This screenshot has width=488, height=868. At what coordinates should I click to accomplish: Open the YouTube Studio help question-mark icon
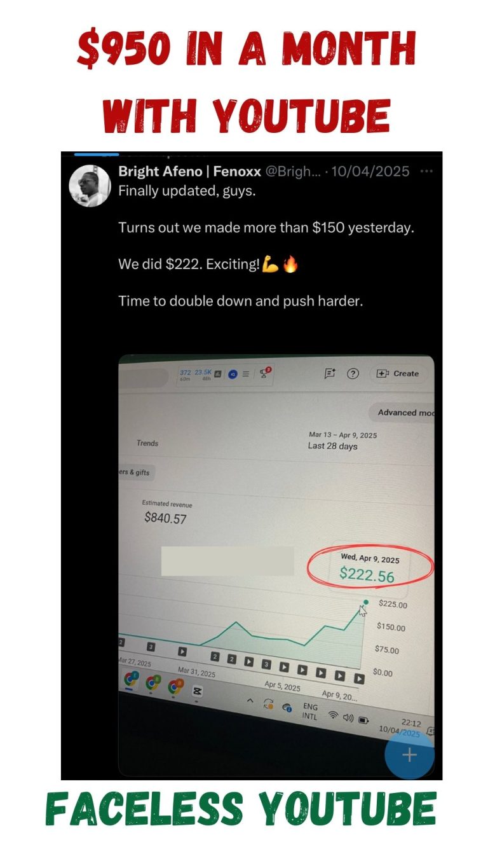(353, 374)
